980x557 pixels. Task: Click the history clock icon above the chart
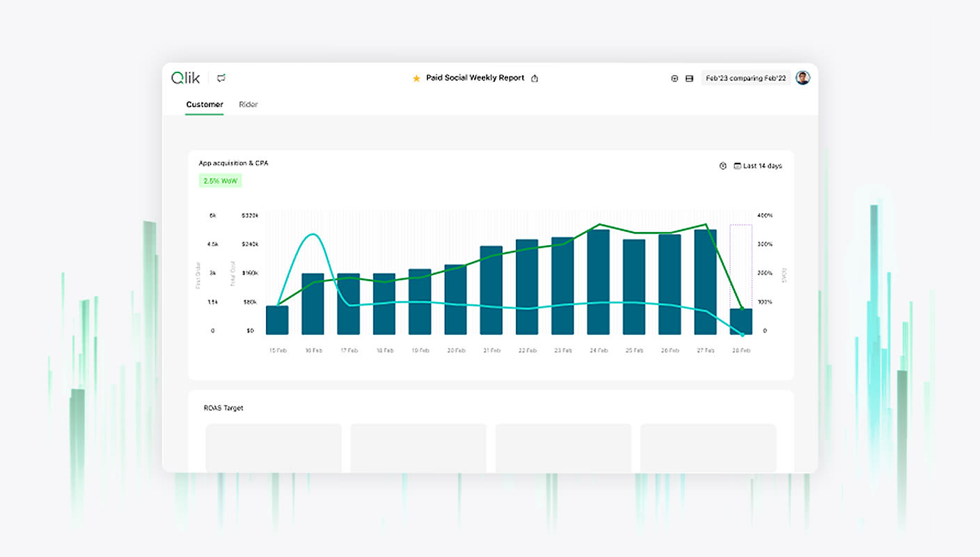pyautogui.click(x=722, y=166)
